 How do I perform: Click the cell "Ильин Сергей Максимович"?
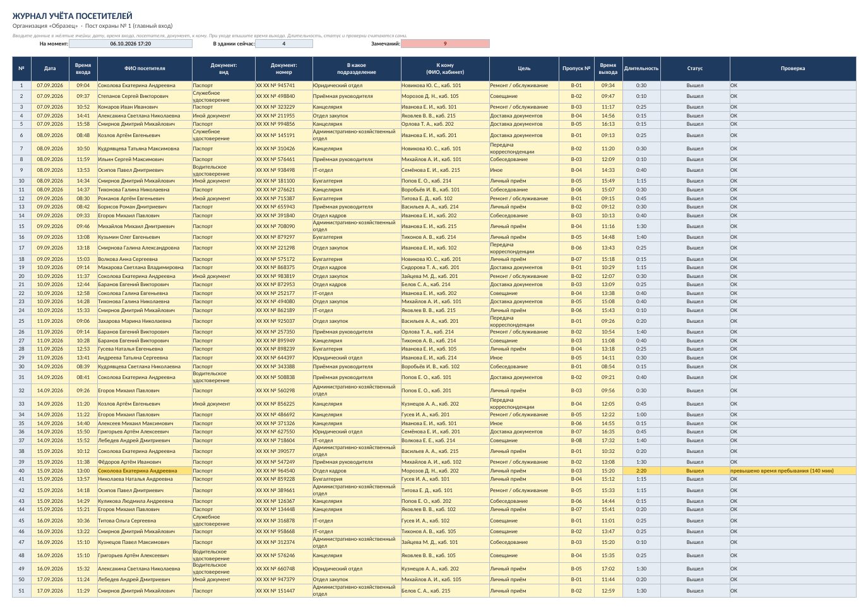[x=145, y=159]
